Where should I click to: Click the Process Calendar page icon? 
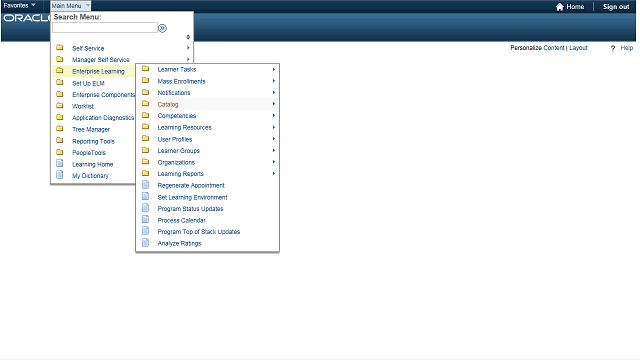tap(145, 219)
